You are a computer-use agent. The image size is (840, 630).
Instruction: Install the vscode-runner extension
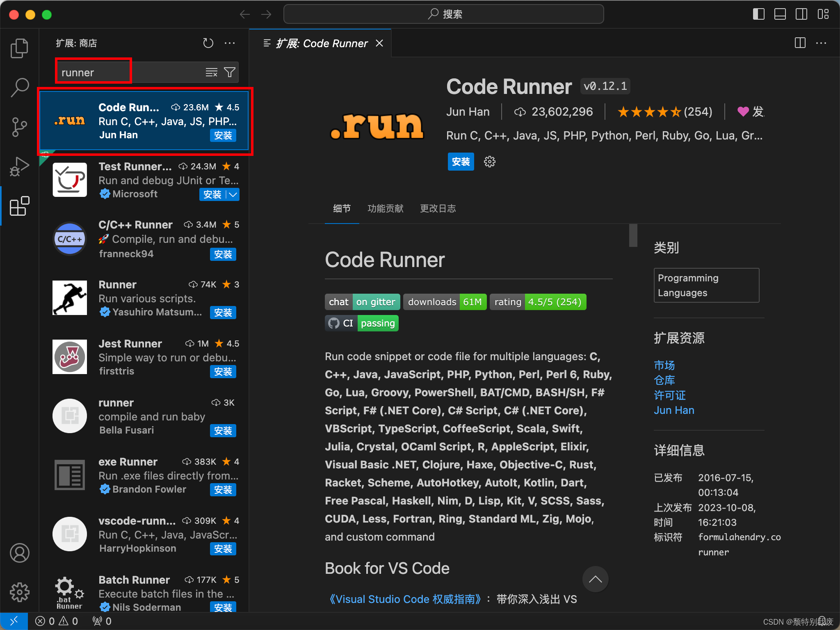[223, 549]
